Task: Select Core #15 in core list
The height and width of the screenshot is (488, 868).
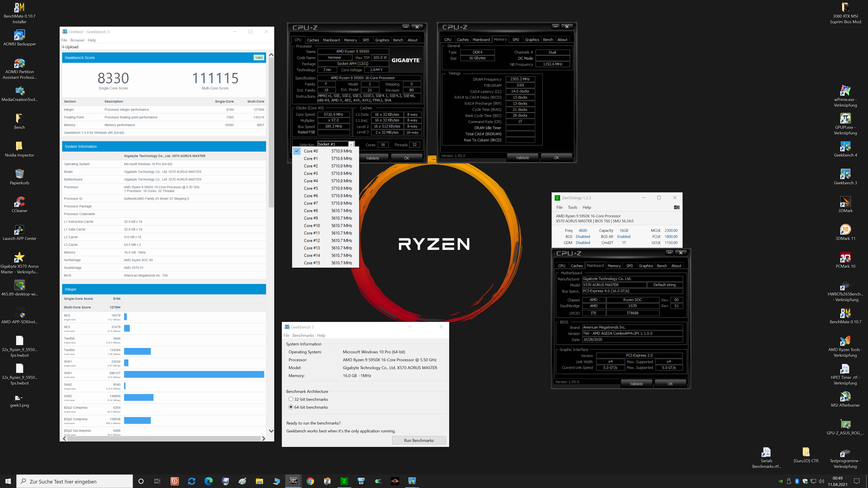Action: pos(325,263)
